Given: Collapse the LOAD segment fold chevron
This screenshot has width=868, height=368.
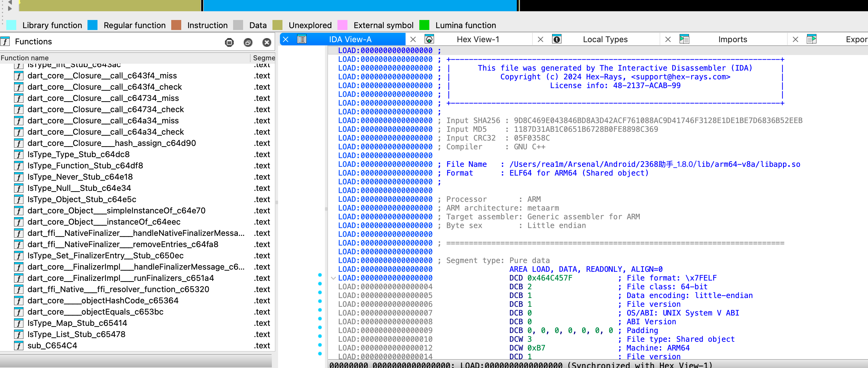Looking at the screenshot, I should 333,278.
